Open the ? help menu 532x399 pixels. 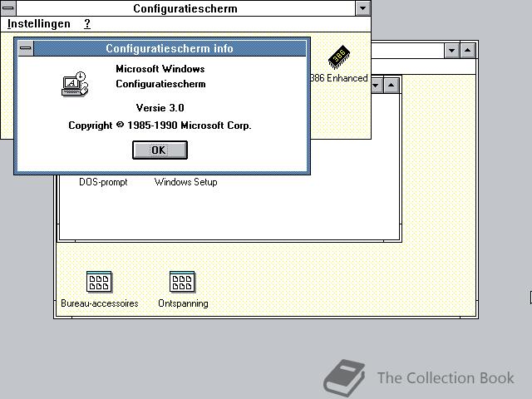[87, 24]
